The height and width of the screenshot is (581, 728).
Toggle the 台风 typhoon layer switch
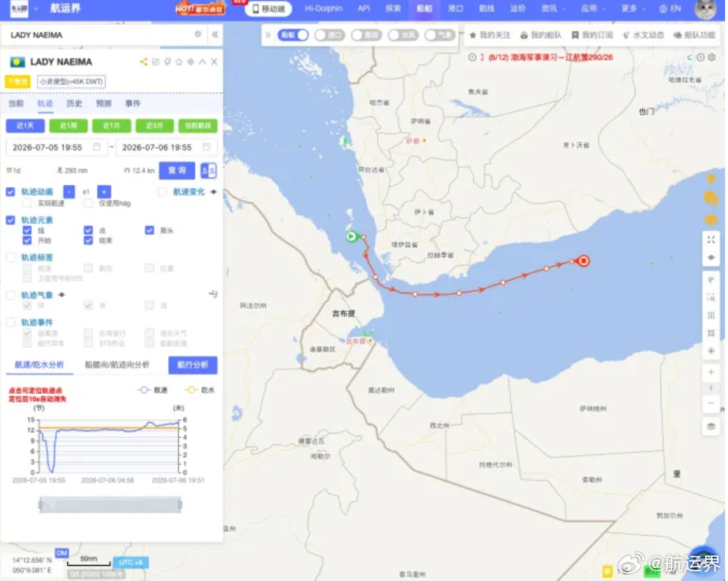(403, 34)
